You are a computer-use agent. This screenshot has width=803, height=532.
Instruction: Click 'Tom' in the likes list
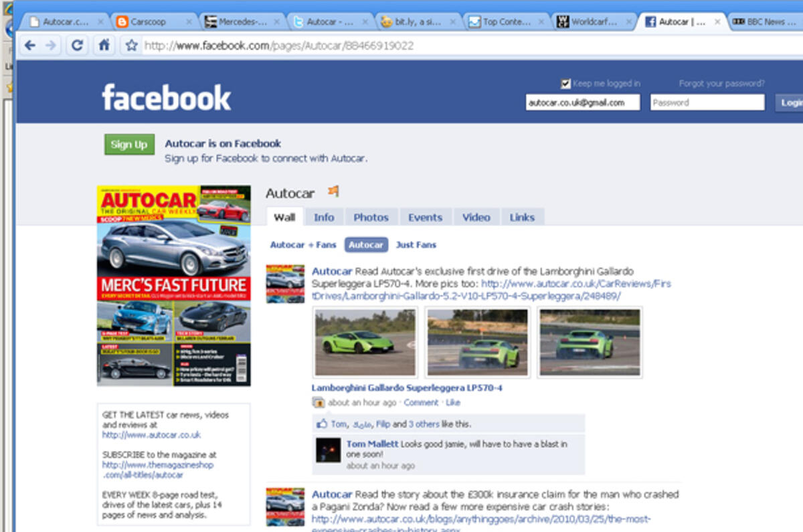[x=339, y=424]
